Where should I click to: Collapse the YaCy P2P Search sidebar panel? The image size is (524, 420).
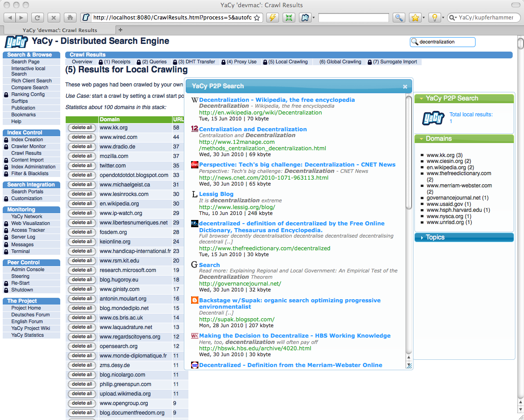point(422,98)
